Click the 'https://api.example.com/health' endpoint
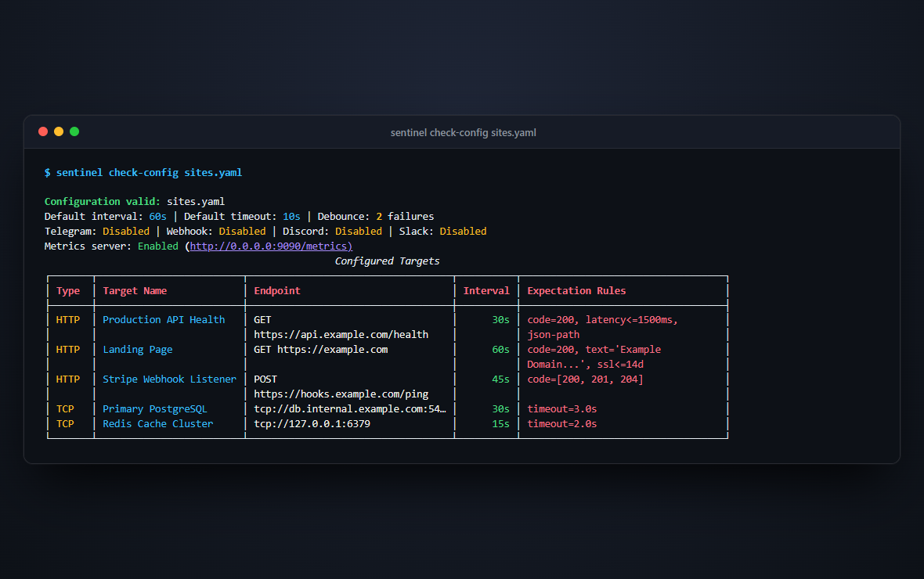Viewport: 924px width, 579px height. (x=341, y=335)
